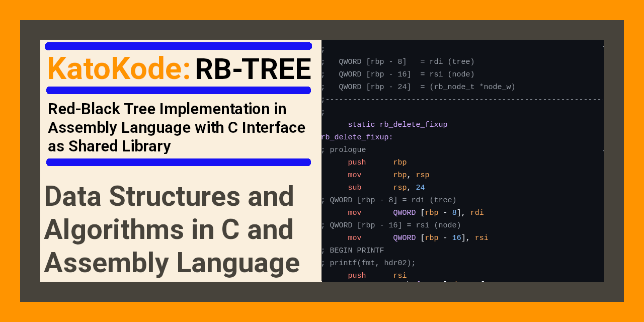Expand the QWORD [rbp - 16] = rsi comment

390,225
